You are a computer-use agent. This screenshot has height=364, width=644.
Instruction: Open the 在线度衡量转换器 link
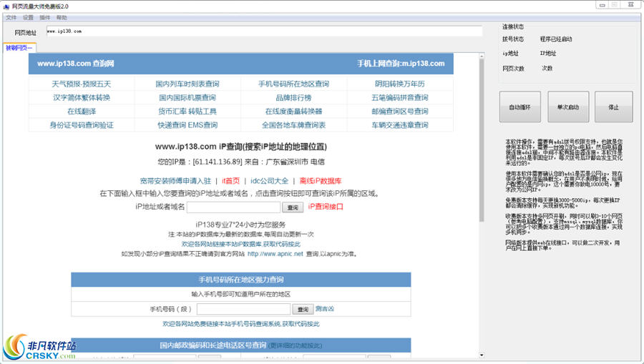(x=293, y=112)
